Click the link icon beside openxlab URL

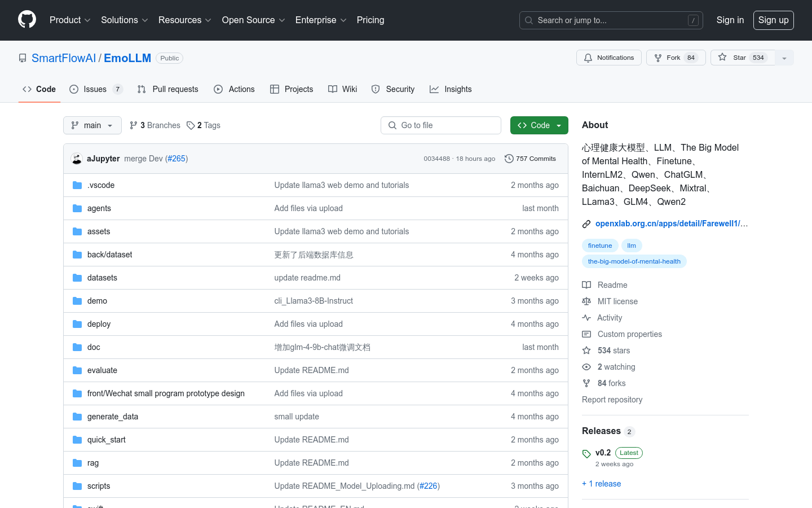coord(586,224)
